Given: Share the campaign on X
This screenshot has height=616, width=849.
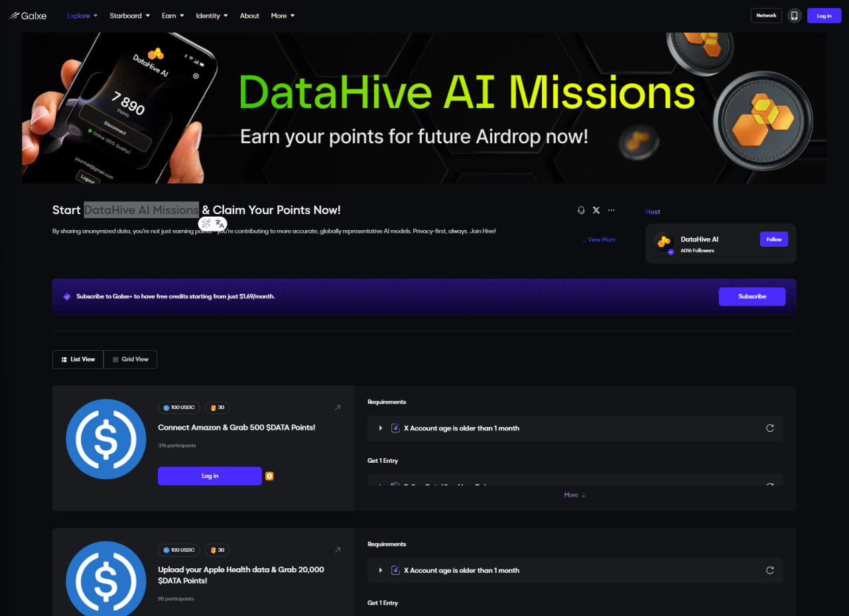Looking at the screenshot, I should 596,210.
